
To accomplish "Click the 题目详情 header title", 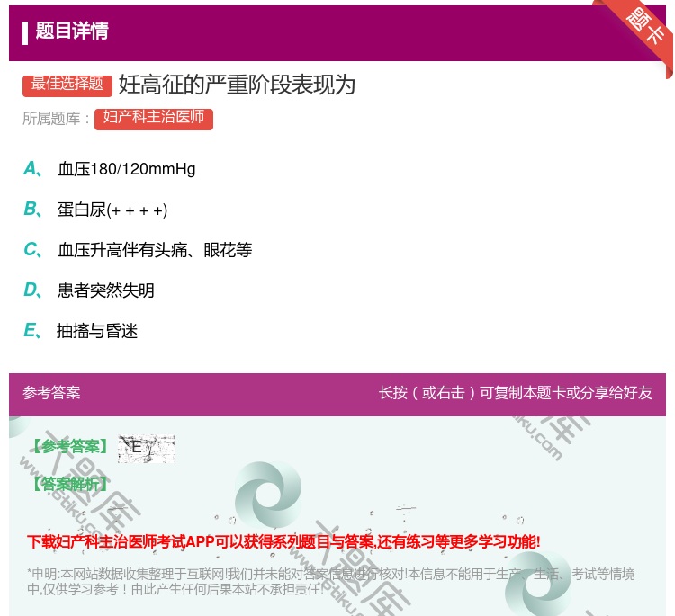I will (x=72, y=31).
